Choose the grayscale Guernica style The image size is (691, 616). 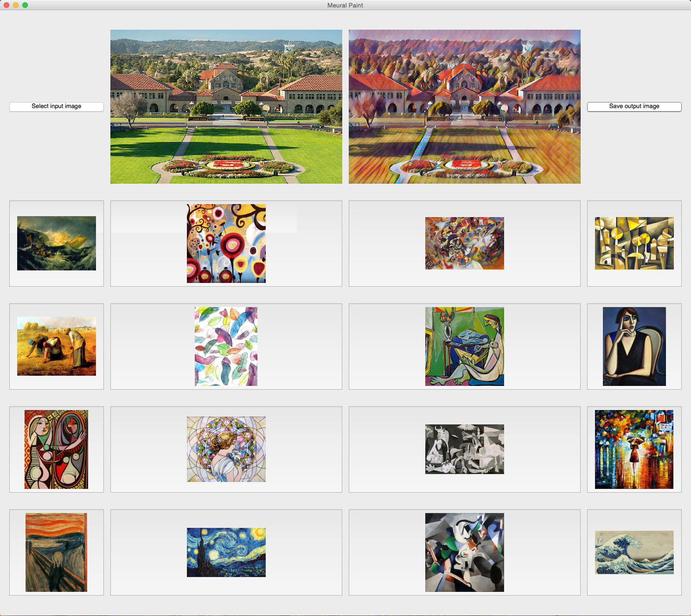[465, 449]
